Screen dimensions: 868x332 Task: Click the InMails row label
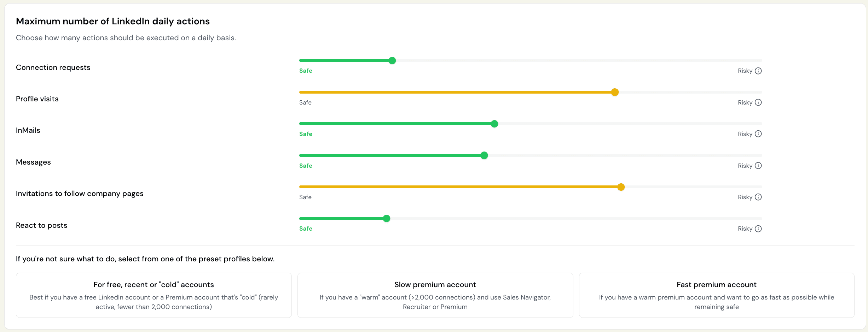coord(28,130)
